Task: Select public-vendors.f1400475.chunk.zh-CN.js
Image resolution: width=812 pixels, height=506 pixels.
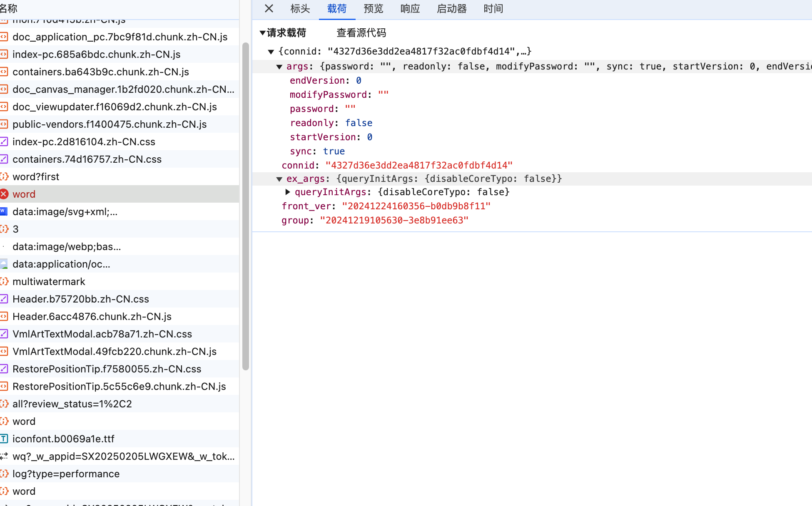Action: [x=120, y=124]
